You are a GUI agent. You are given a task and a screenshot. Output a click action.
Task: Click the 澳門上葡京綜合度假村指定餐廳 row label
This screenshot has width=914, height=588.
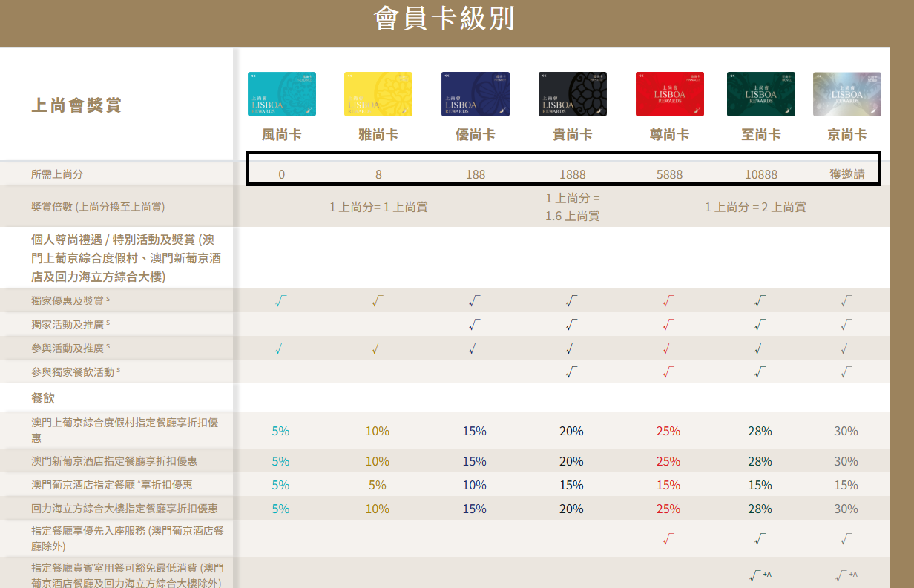[x=125, y=430]
